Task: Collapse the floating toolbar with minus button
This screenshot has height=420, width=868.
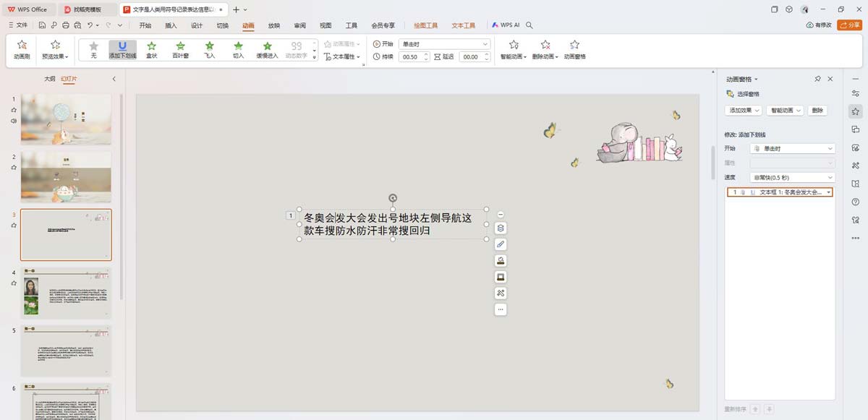Action: [501, 214]
